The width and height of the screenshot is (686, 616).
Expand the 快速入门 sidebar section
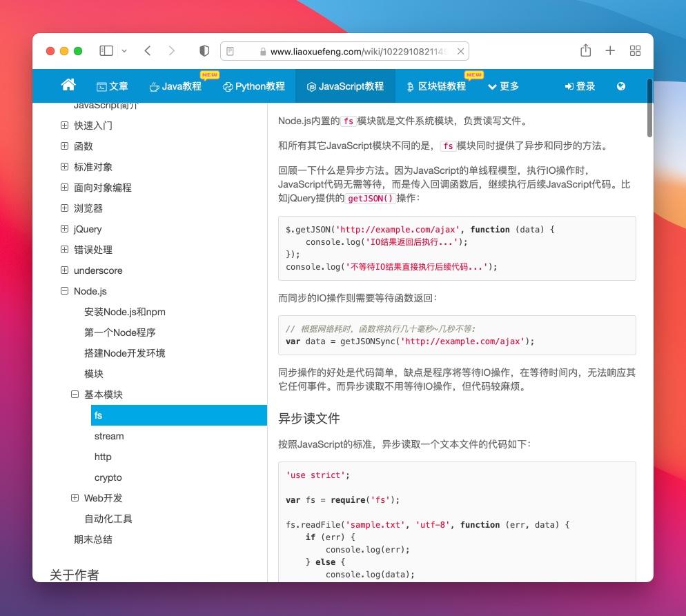(x=63, y=126)
